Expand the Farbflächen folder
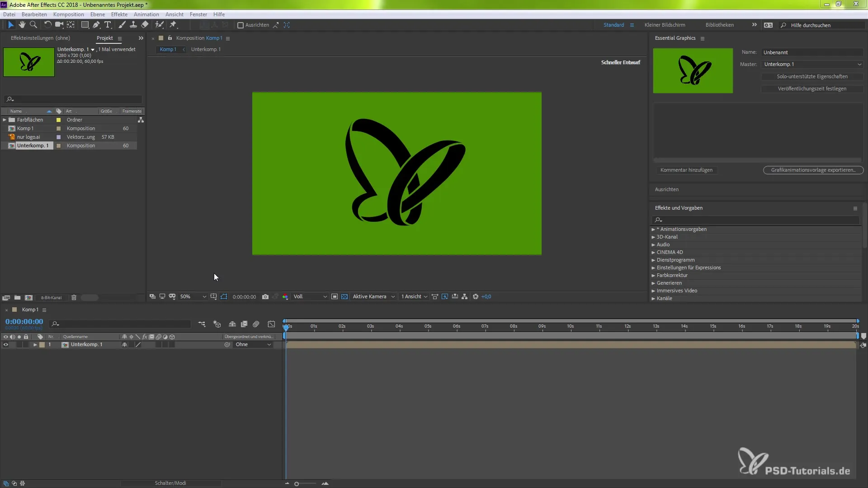Screen dimensions: 868x488 [5, 120]
